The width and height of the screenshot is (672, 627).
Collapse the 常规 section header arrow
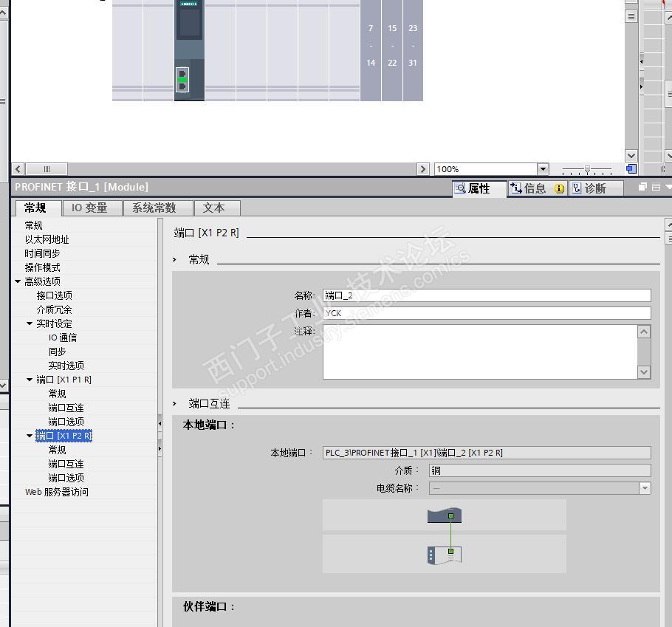[x=174, y=260]
